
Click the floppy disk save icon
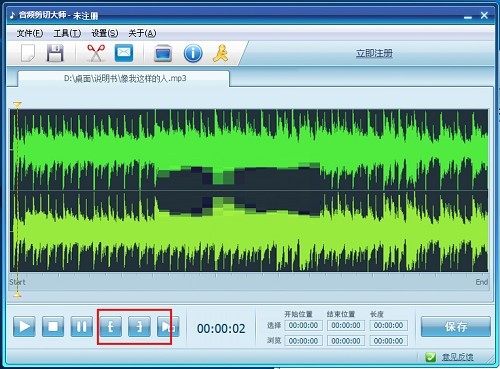tap(55, 53)
